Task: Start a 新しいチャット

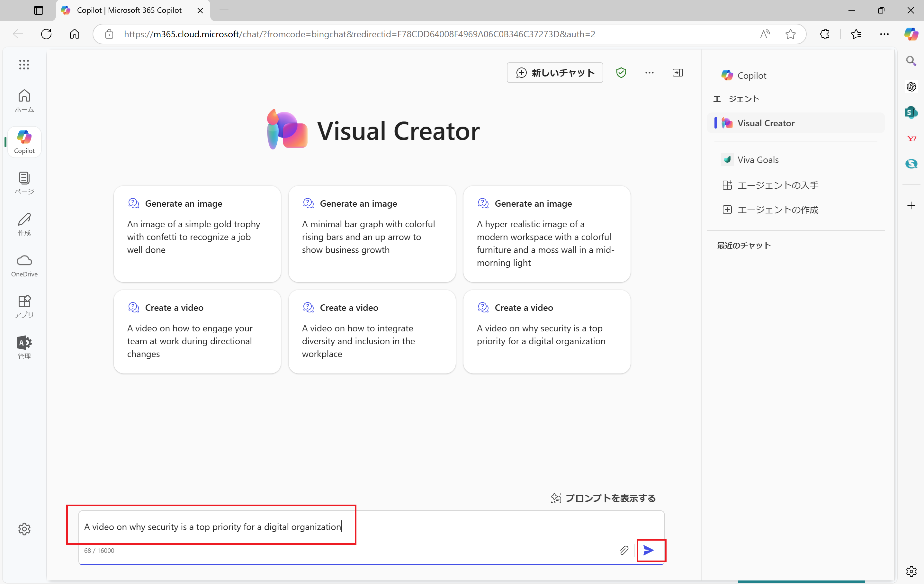Action: [555, 73]
